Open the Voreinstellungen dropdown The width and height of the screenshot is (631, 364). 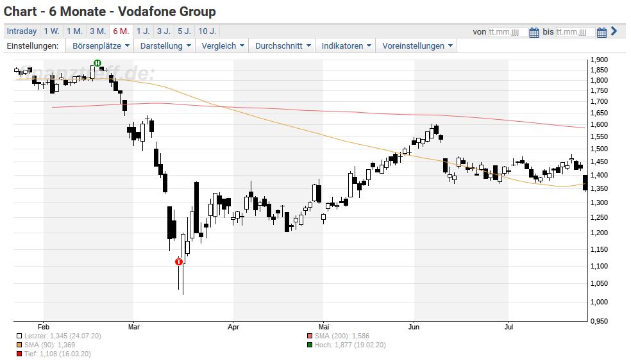[x=417, y=46]
